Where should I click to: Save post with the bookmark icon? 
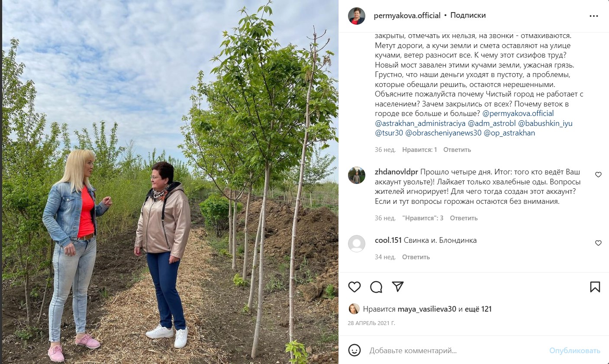pos(595,287)
